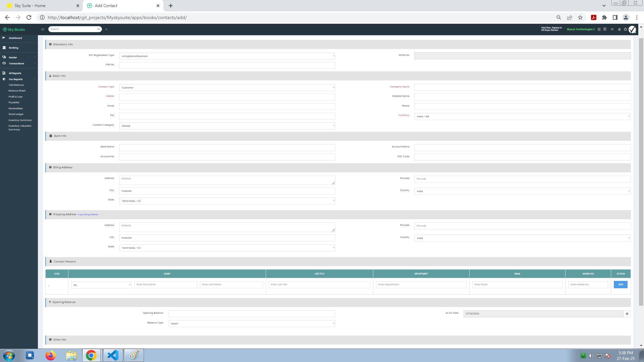The width and height of the screenshot is (644, 362).
Task: Open All Reports in the sidebar
Action: pos(15,73)
